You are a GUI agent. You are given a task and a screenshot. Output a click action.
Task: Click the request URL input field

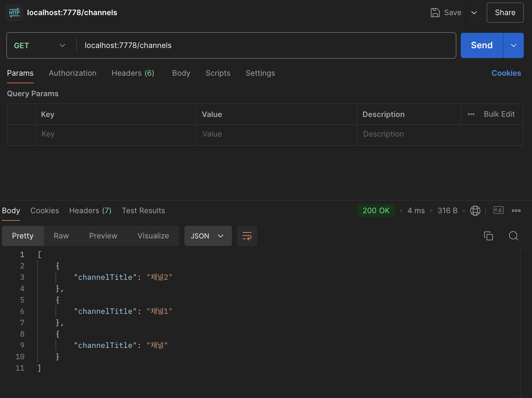(x=266, y=45)
